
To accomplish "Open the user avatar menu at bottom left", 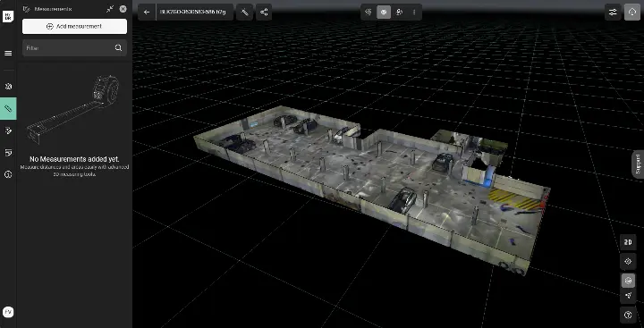I will 8,313.
